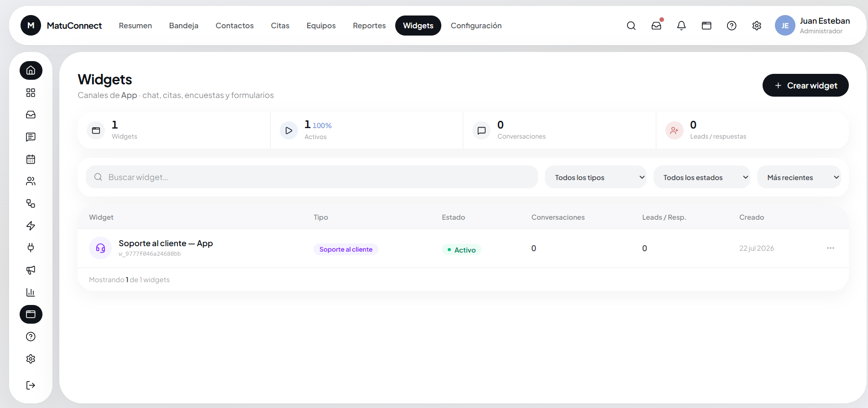Open the notifications bell icon
This screenshot has height=408, width=868.
pyautogui.click(x=681, y=26)
